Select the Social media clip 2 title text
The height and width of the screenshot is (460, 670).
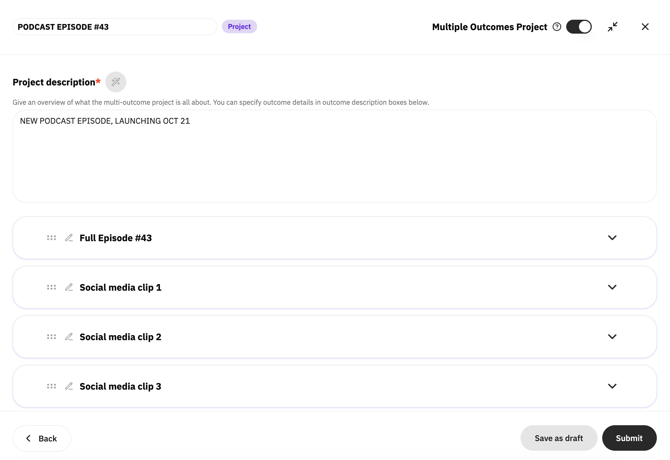tap(120, 337)
